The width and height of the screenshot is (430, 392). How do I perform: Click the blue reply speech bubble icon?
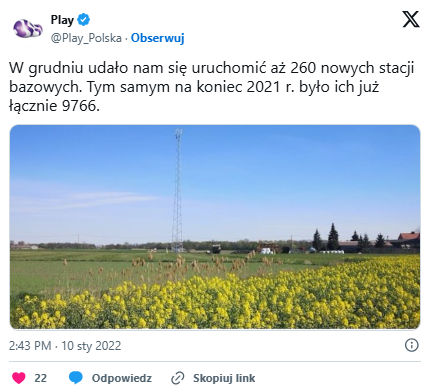click(x=76, y=378)
